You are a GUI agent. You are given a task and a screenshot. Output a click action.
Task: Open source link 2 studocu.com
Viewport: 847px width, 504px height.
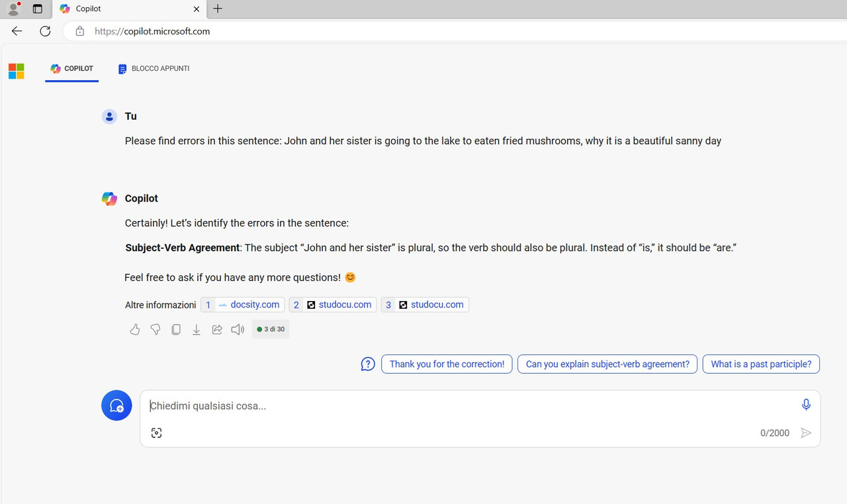tap(333, 305)
